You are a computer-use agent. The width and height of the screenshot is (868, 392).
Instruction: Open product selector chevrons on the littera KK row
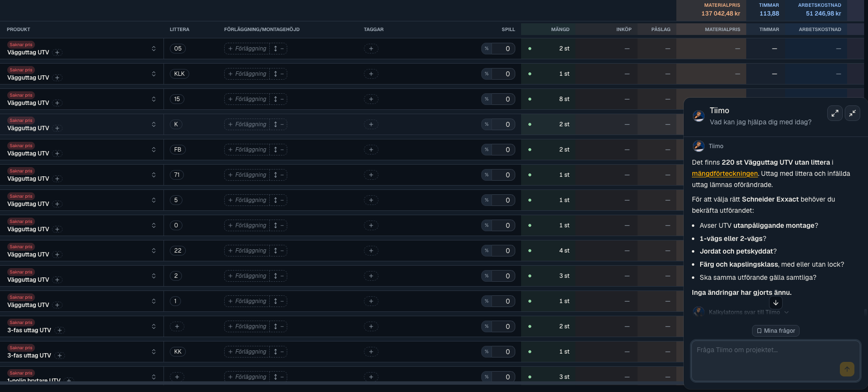coord(154,352)
